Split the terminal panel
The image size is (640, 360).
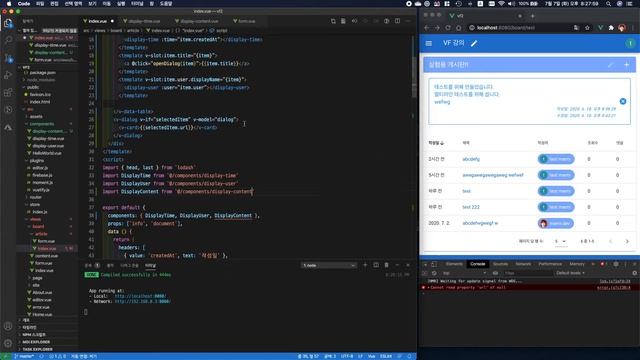tap(376, 265)
